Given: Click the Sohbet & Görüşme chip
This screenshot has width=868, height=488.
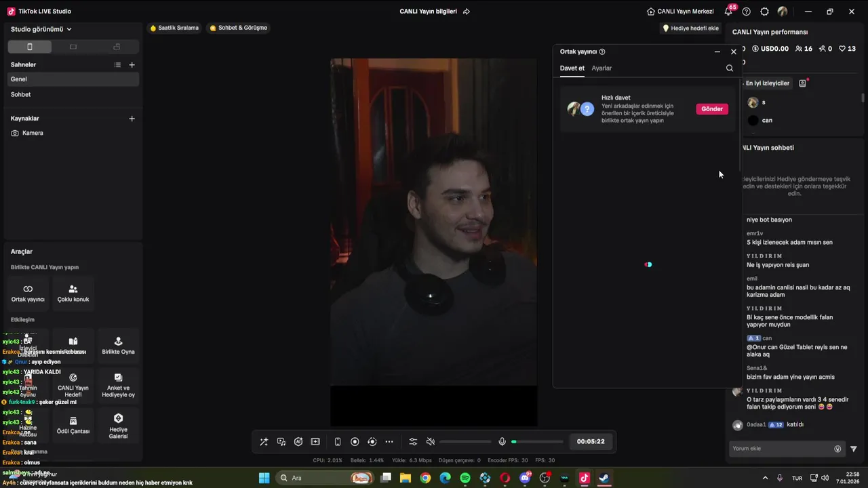Looking at the screenshot, I should (x=239, y=28).
